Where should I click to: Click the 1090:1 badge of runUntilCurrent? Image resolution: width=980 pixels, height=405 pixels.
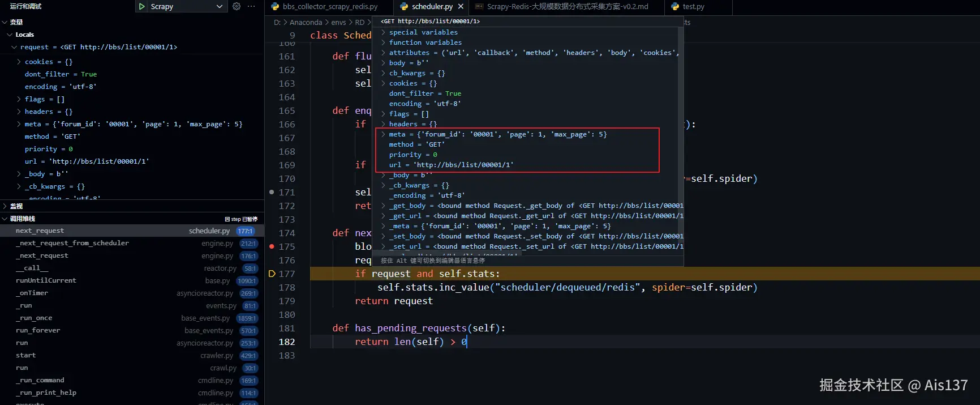(x=247, y=281)
